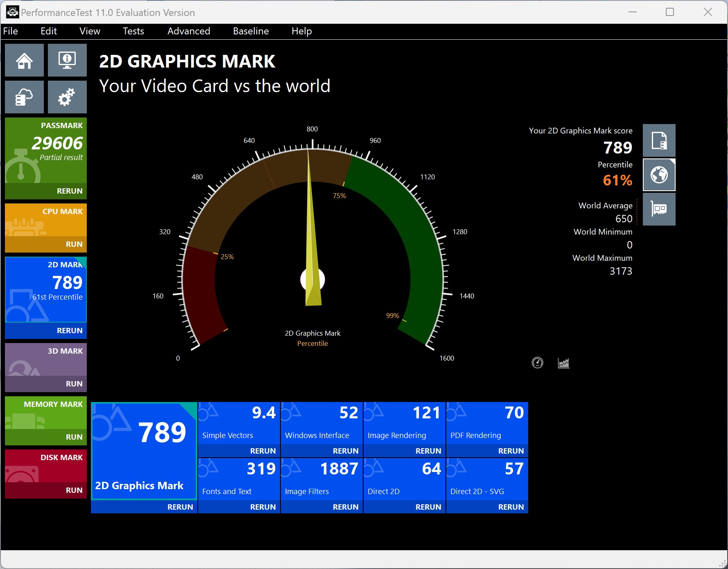Open the Tests menu
The width and height of the screenshot is (728, 569).
(133, 31)
